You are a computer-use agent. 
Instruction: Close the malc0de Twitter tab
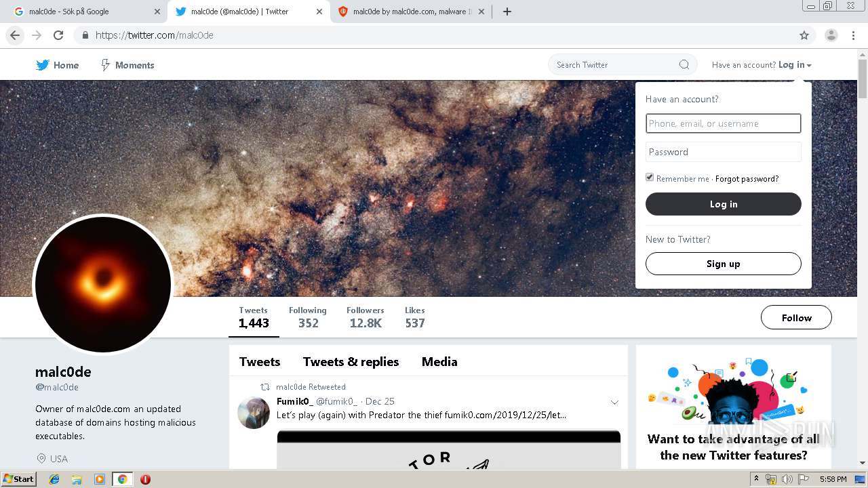(319, 12)
